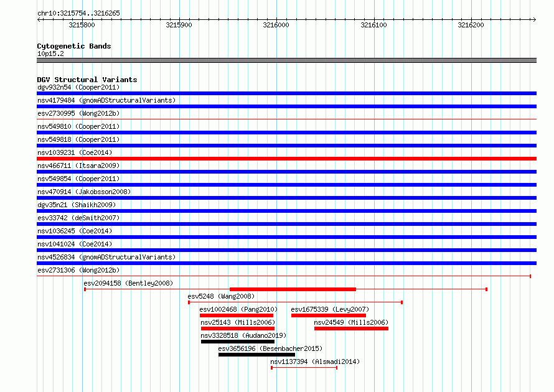Click the black bar under esv3656196
This screenshot has width=554, height=392.
point(256,355)
